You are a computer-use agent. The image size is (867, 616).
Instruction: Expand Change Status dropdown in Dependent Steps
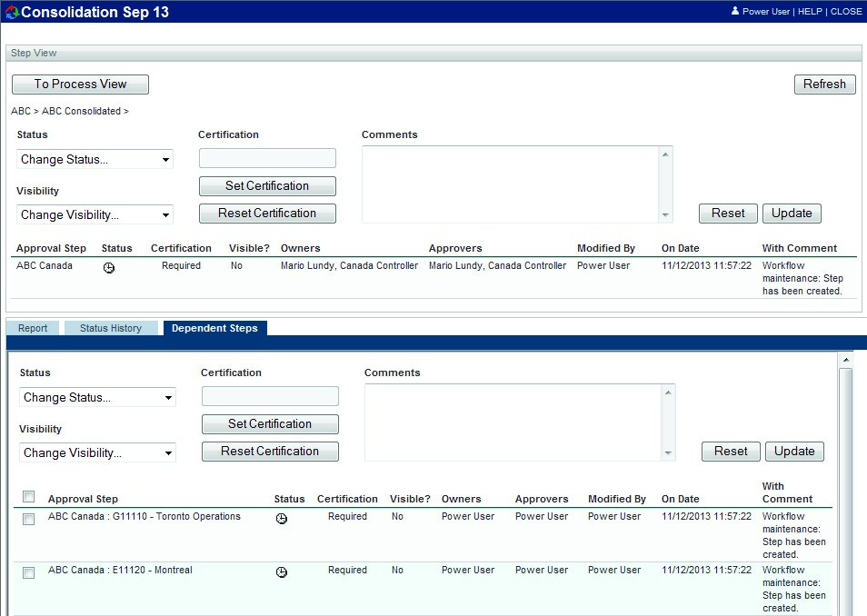[97, 398]
